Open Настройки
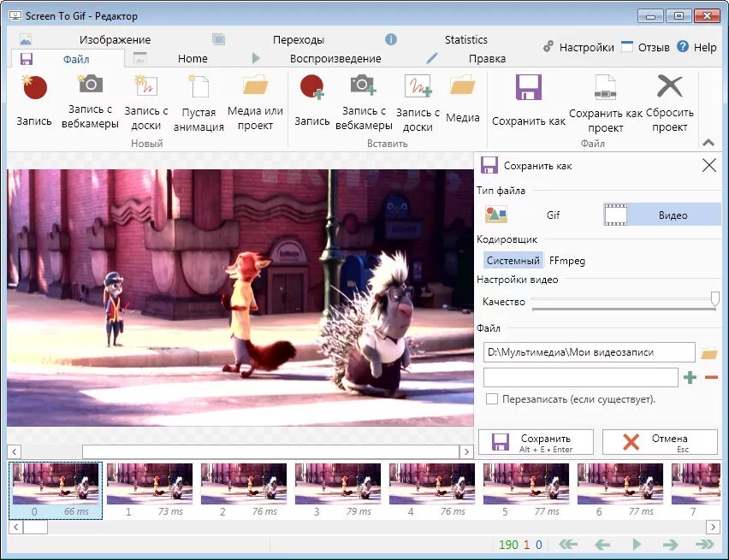 [578, 47]
